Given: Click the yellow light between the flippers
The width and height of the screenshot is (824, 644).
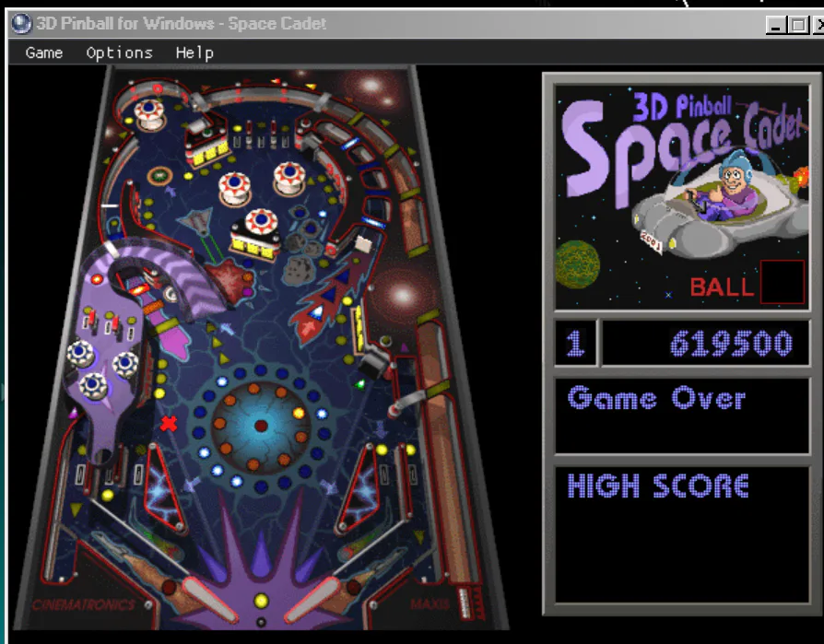Looking at the screenshot, I should tap(261, 601).
